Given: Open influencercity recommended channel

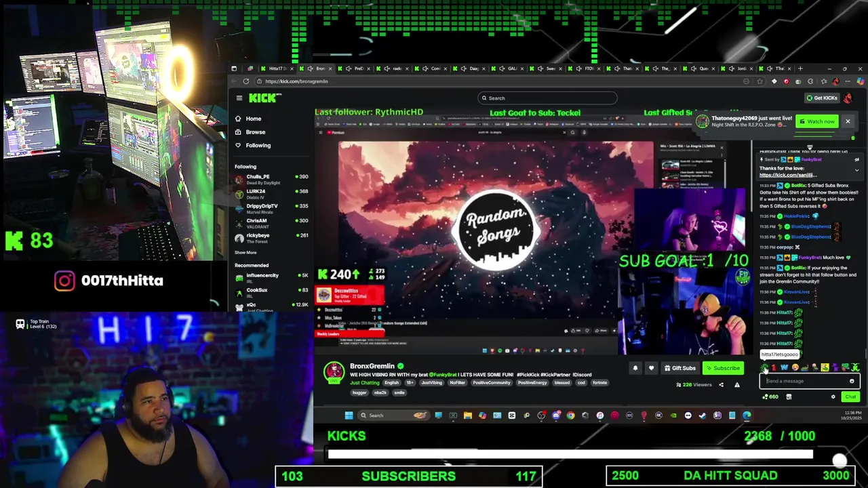Looking at the screenshot, I should (x=271, y=278).
